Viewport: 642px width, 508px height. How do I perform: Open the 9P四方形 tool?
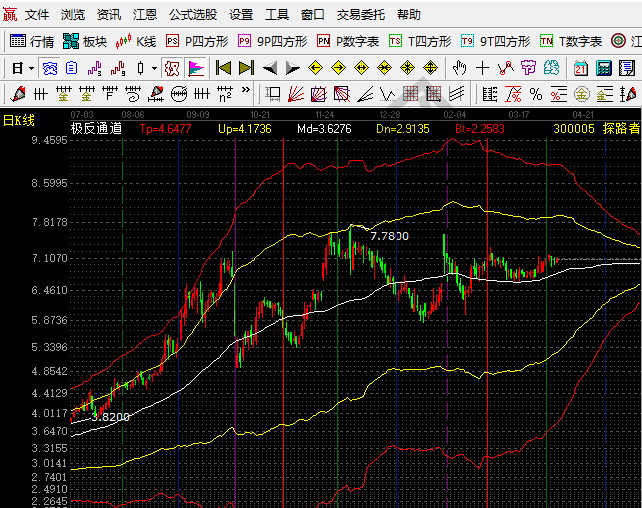pos(272,41)
